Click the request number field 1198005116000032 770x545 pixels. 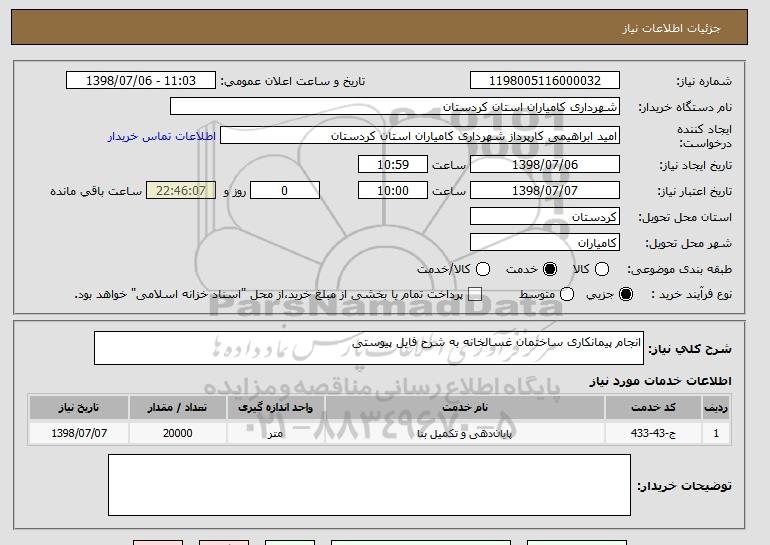(x=545, y=81)
